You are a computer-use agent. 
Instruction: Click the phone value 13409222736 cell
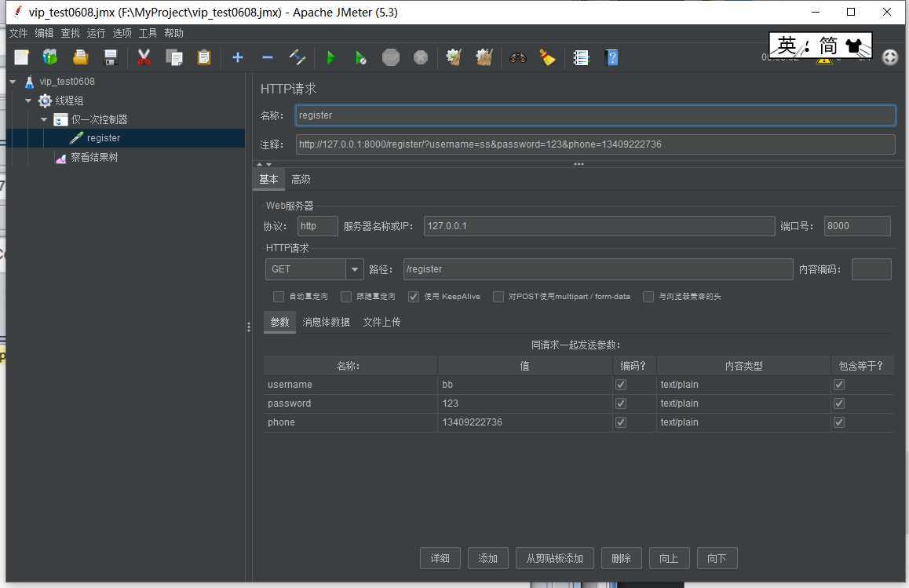coord(524,422)
